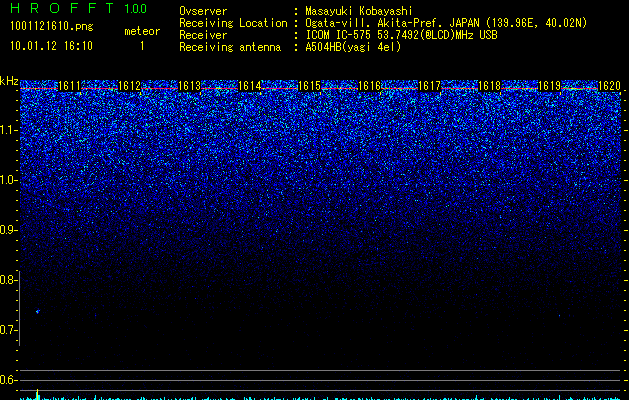Click the tall signal-level spike at bottom left

tap(38, 394)
